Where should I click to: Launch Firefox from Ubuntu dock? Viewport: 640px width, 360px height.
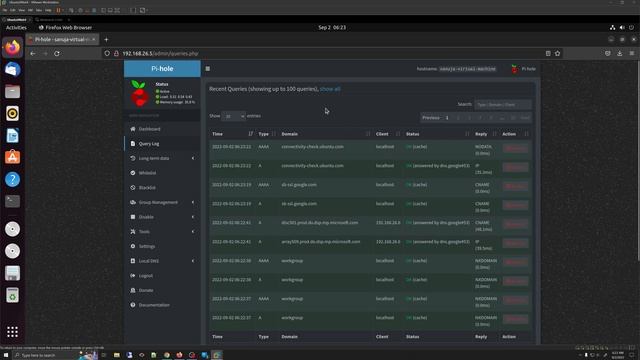[x=12, y=48]
